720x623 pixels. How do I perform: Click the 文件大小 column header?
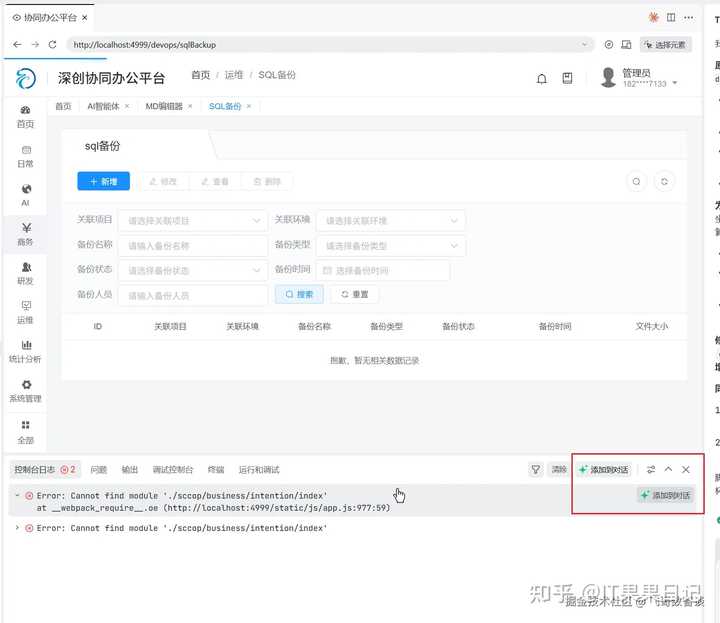(652, 326)
